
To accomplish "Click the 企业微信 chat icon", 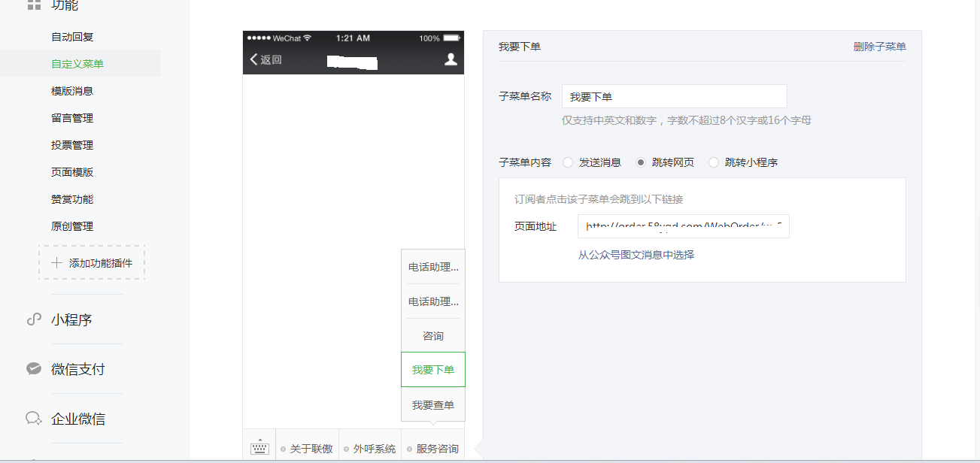I will point(33,419).
